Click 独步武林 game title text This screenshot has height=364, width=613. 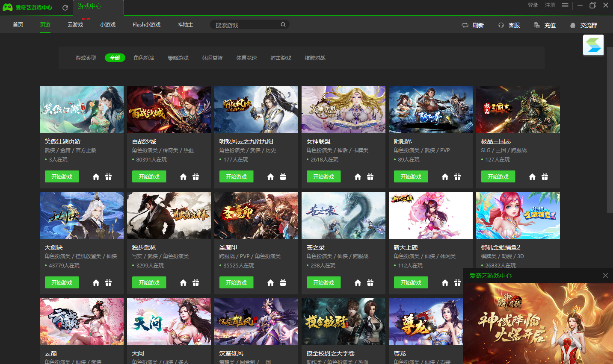pos(144,247)
